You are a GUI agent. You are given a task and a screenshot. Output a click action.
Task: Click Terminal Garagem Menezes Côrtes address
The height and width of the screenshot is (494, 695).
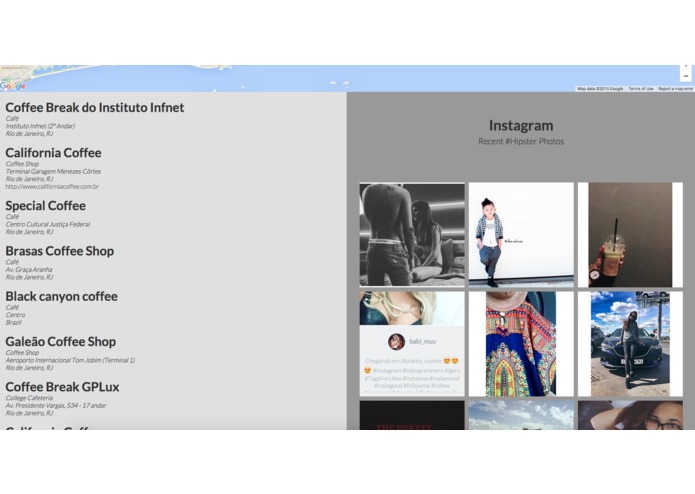click(53, 171)
